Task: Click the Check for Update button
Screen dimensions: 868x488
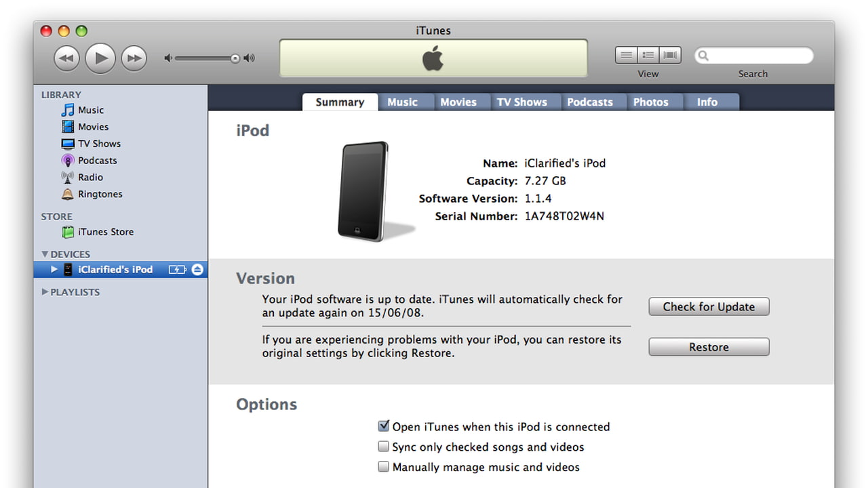Action: [x=709, y=306]
